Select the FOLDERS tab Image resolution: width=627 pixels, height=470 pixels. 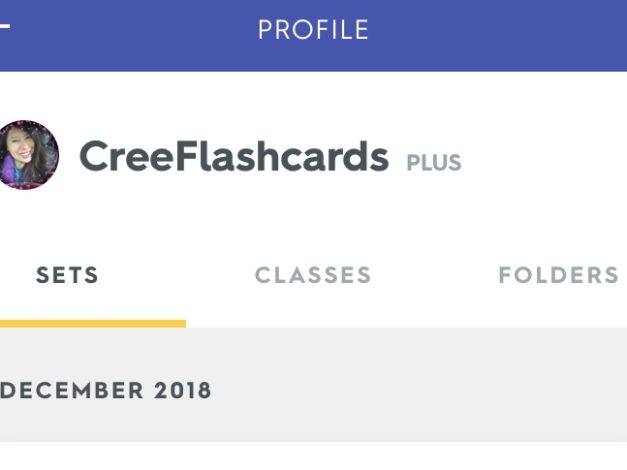coord(558,276)
